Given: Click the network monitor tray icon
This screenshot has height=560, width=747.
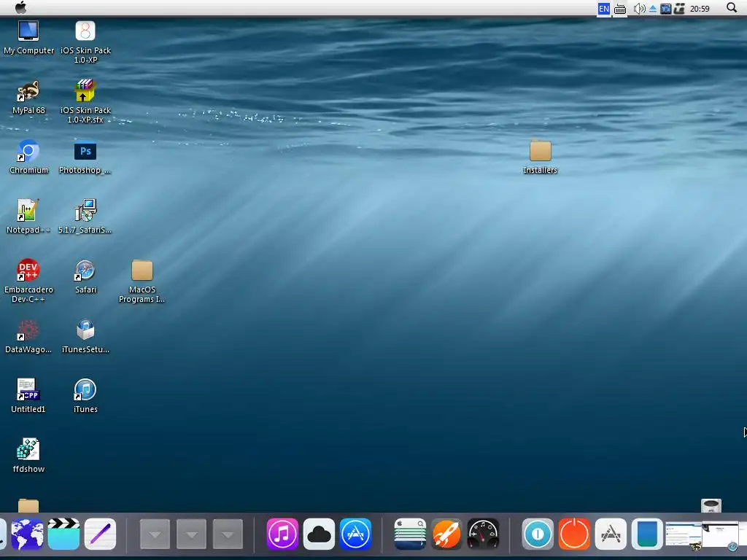Looking at the screenshot, I should (665, 9).
